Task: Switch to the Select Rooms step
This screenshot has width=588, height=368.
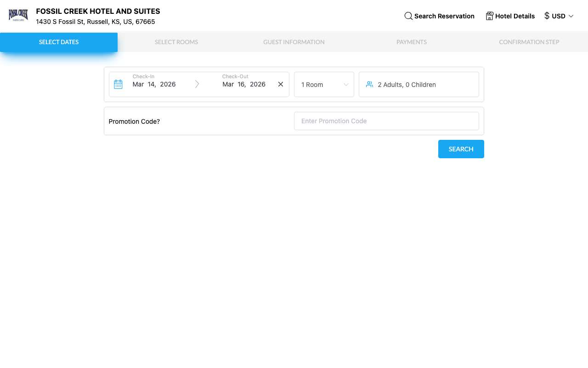Action: (176, 42)
